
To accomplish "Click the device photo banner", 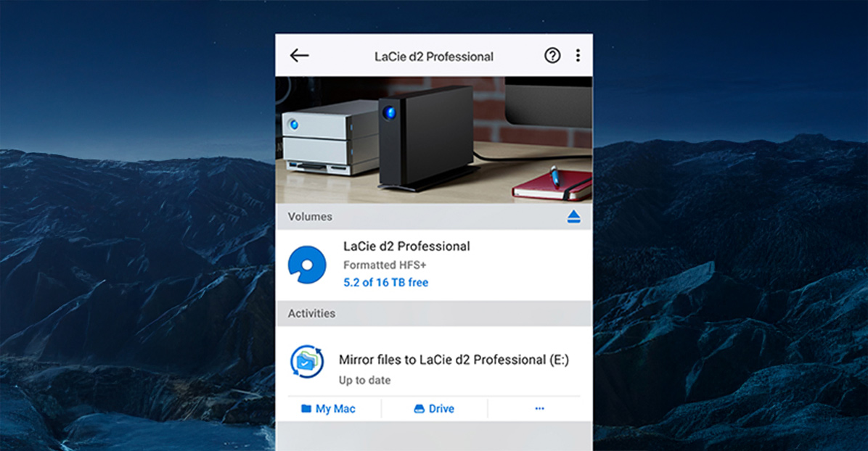I will click(x=433, y=140).
